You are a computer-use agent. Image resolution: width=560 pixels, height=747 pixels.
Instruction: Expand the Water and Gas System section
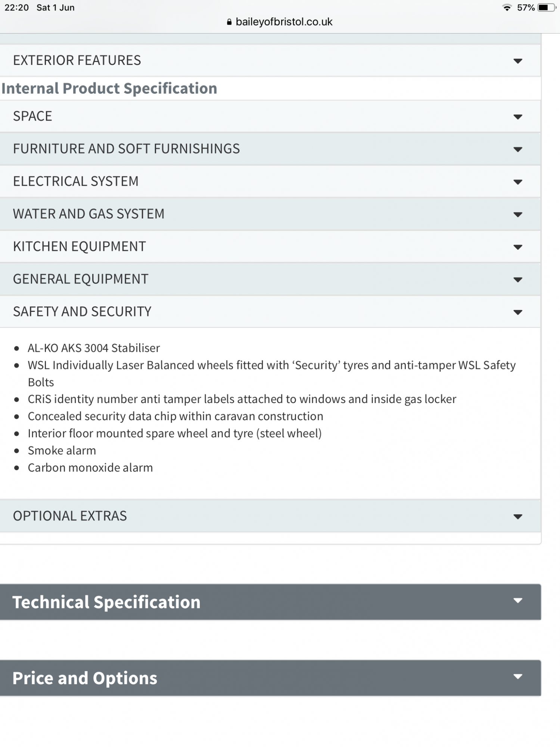tap(270, 214)
